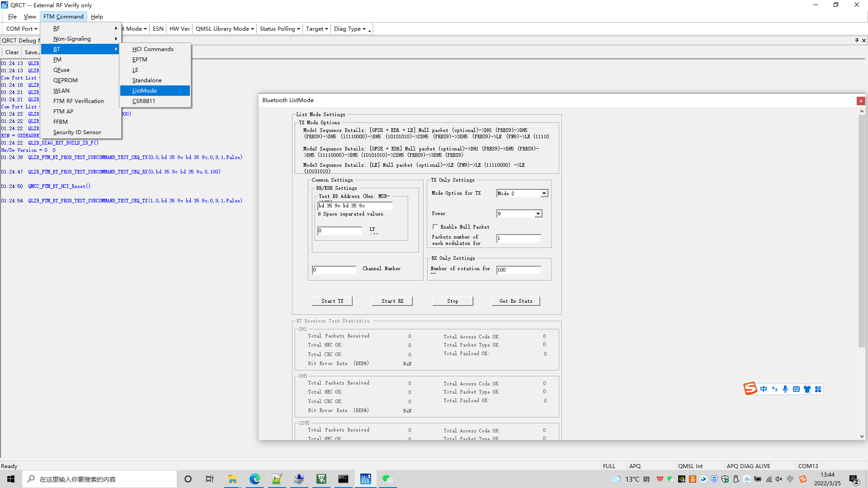Image resolution: width=868 pixels, height=488 pixels.
Task: Expand the Diag Type dropdown
Action: [x=349, y=29]
